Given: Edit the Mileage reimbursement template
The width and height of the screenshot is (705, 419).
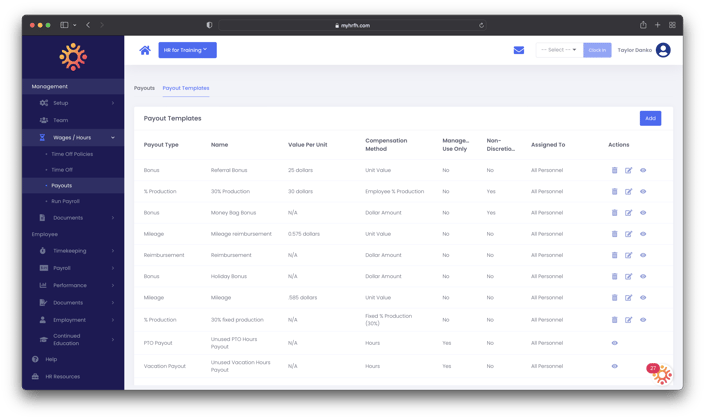Looking at the screenshot, I should point(628,234).
